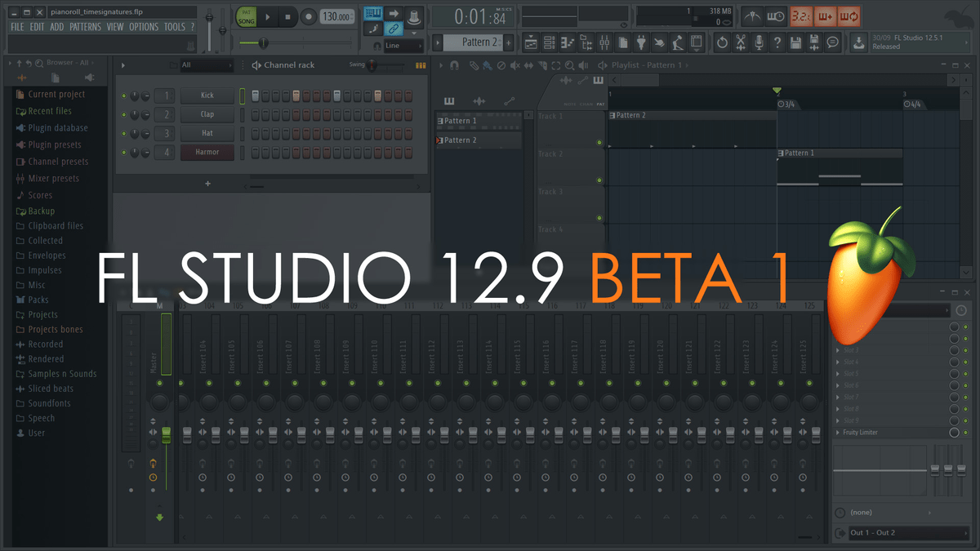Screen dimensions: 980x551
Task: Open the channel filter 'All' dropdown
Action: (x=206, y=65)
